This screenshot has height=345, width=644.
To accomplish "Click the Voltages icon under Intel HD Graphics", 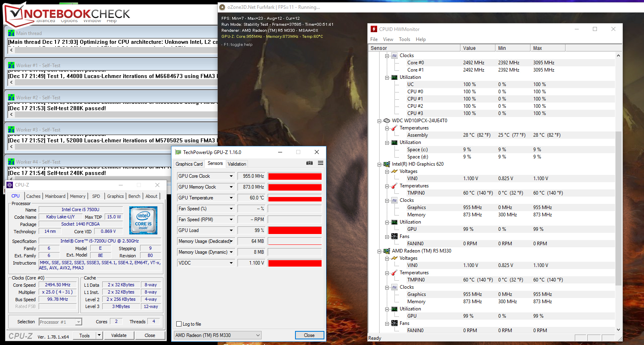I will [x=394, y=171].
